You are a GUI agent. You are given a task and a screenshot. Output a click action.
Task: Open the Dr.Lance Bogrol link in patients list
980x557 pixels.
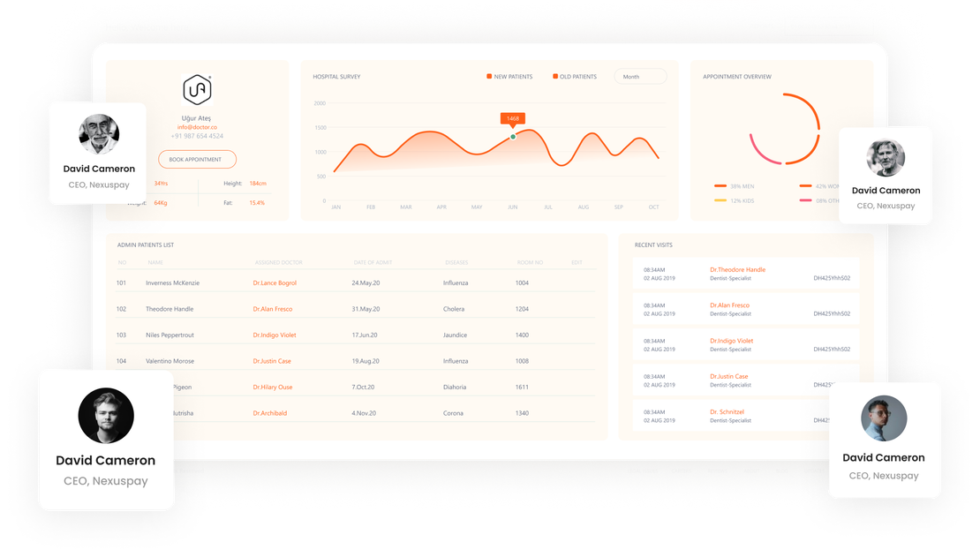pyautogui.click(x=275, y=283)
